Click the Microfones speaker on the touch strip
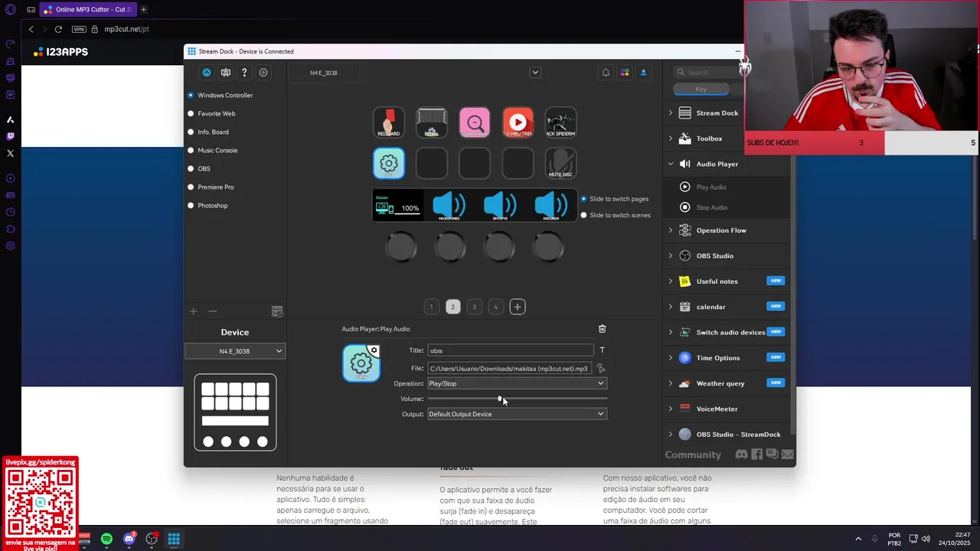The image size is (980, 551). pyautogui.click(x=449, y=206)
